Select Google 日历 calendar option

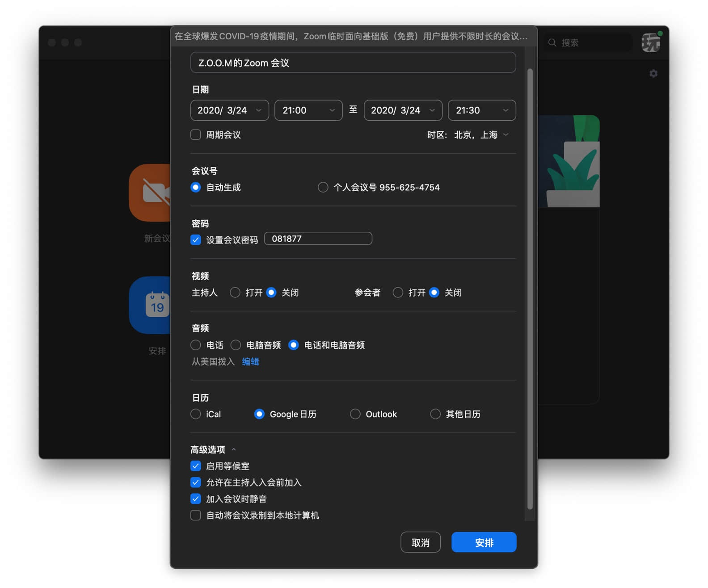(x=259, y=414)
